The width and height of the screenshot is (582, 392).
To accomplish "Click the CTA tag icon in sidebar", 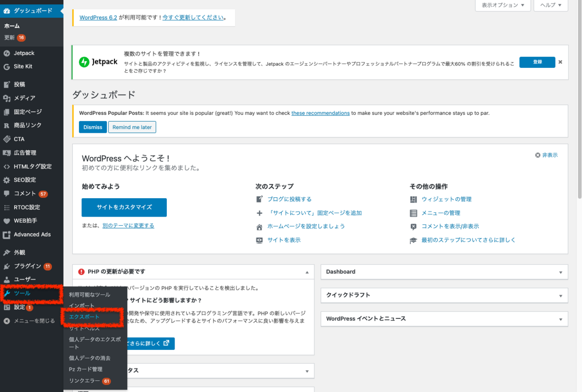I will (7, 139).
